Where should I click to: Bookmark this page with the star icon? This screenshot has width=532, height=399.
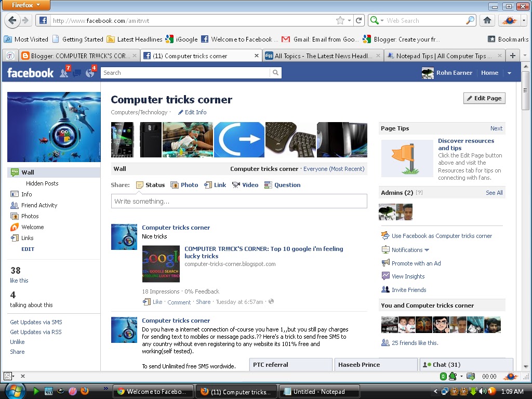coord(340,20)
